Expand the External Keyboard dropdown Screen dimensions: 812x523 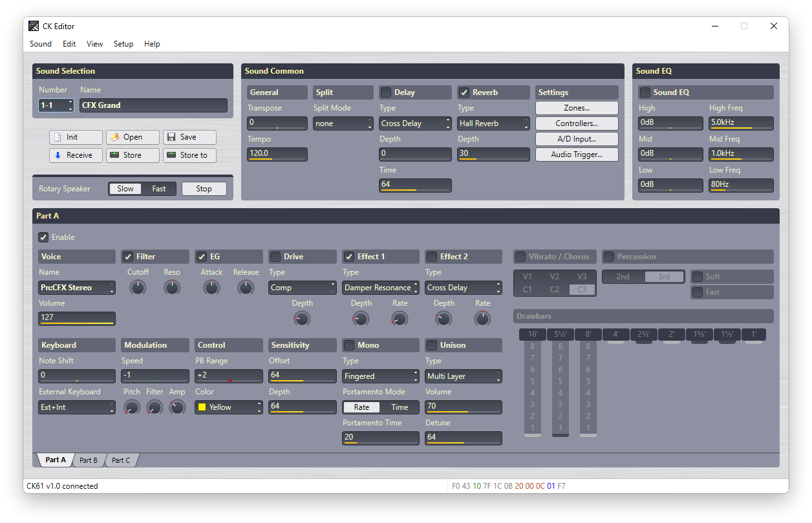[x=77, y=407]
